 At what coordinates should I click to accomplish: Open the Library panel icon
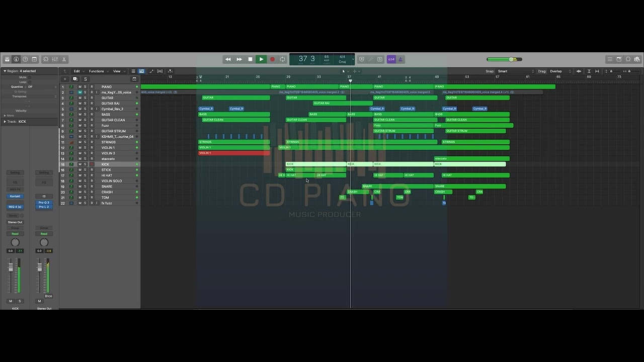click(7, 59)
